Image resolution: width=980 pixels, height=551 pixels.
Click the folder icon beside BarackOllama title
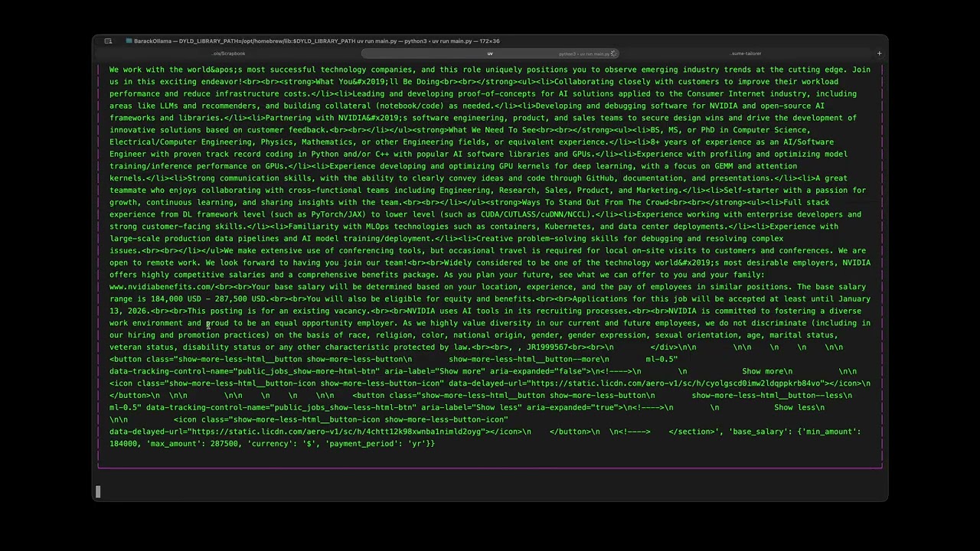coord(129,41)
